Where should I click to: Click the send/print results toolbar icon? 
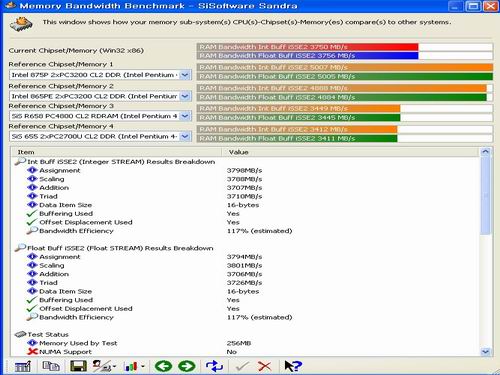pos(101,366)
